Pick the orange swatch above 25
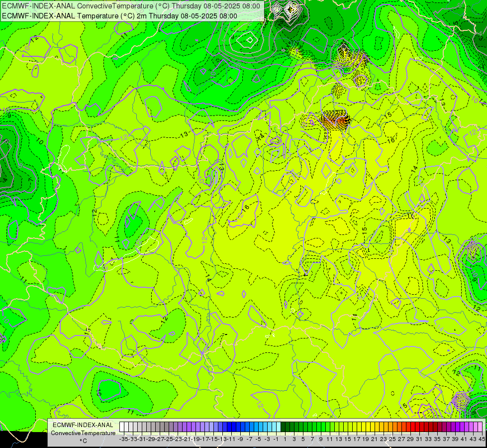Image resolution: width=487 pixels, height=448 pixels. point(390,427)
